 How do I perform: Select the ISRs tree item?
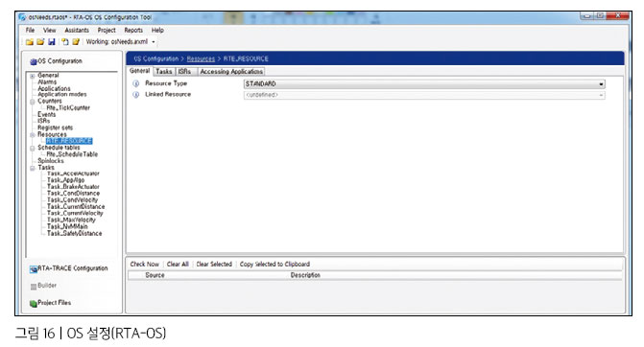tap(43, 121)
